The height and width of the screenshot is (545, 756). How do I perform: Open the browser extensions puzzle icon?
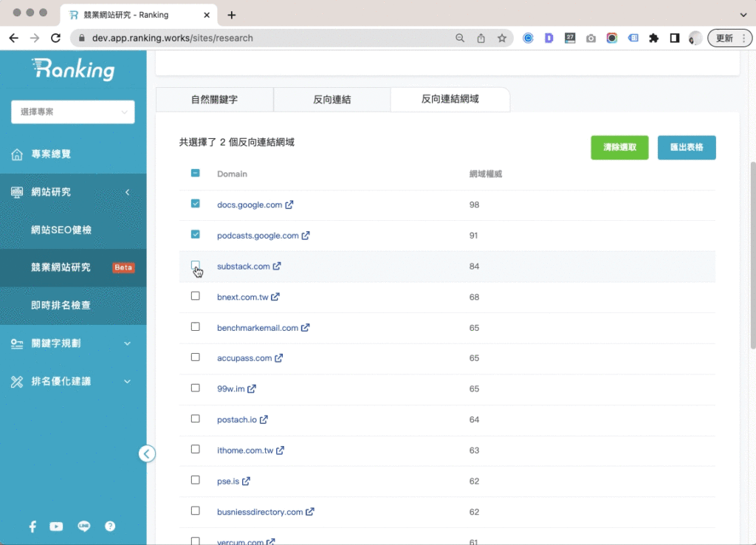coord(653,38)
